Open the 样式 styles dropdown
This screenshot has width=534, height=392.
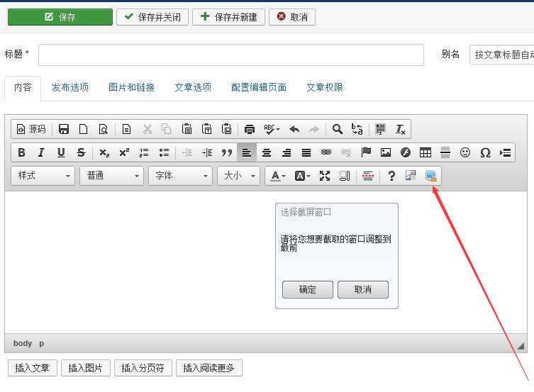pos(43,176)
